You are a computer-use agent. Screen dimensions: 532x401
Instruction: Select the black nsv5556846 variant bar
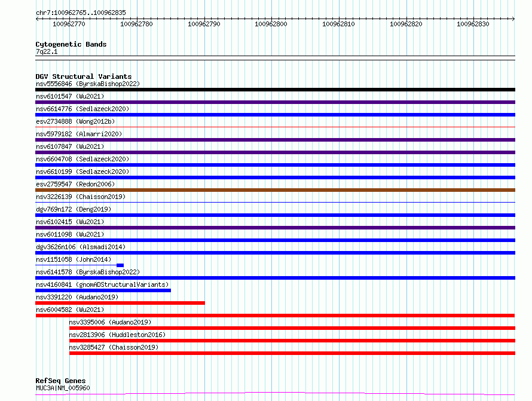click(x=275, y=90)
